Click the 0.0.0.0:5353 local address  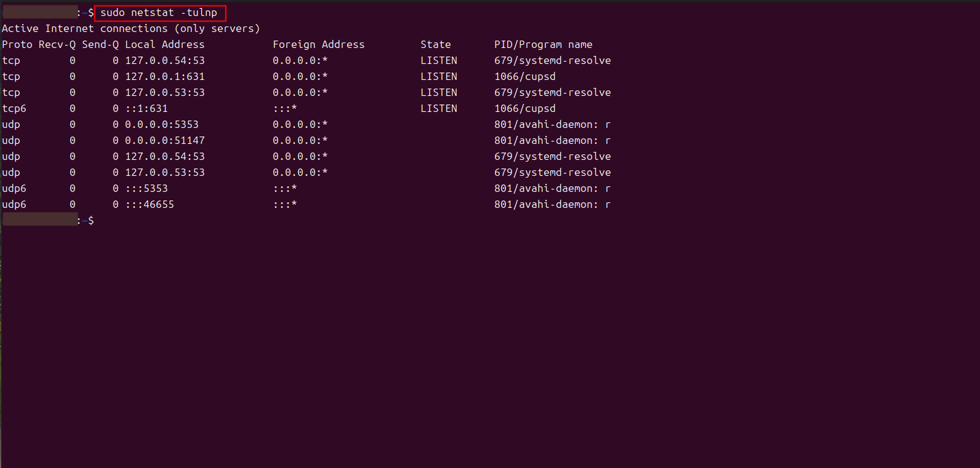[x=161, y=125]
